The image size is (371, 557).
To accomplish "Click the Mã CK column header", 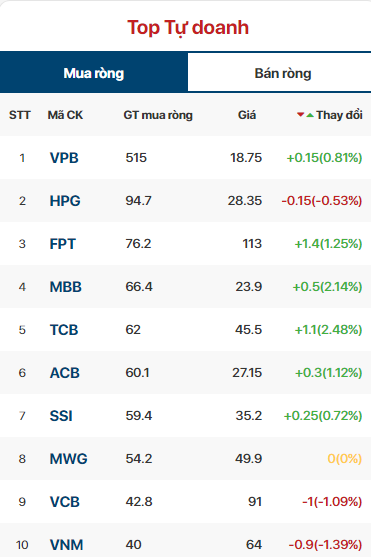I will tap(65, 115).
